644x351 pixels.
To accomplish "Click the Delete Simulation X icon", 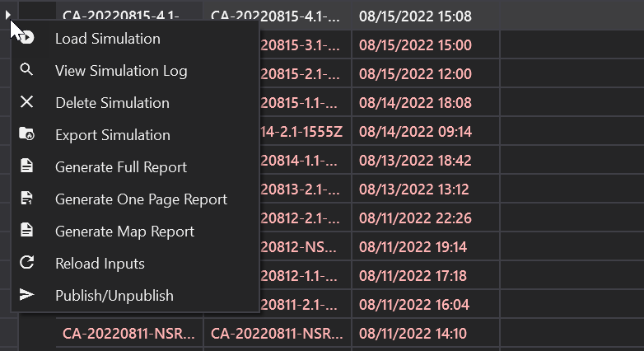I will tap(27, 103).
